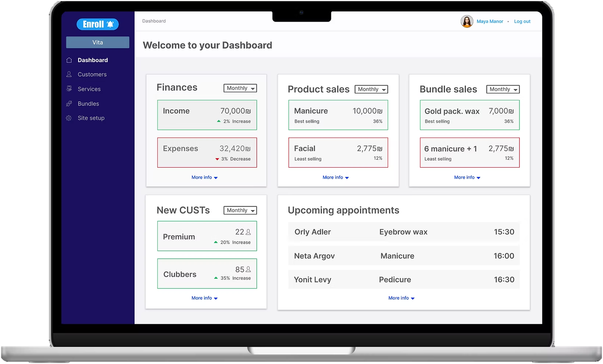Select the Orly Adler appointment row
The height and width of the screenshot is (364, 603).
tap(404, 232)
